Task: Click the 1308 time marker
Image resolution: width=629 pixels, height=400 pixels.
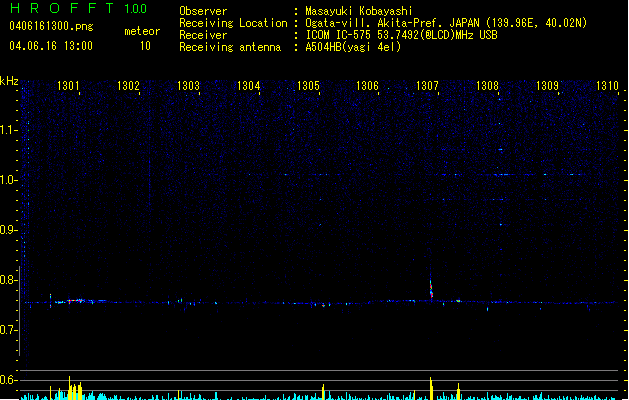Action: click(487, 86)
